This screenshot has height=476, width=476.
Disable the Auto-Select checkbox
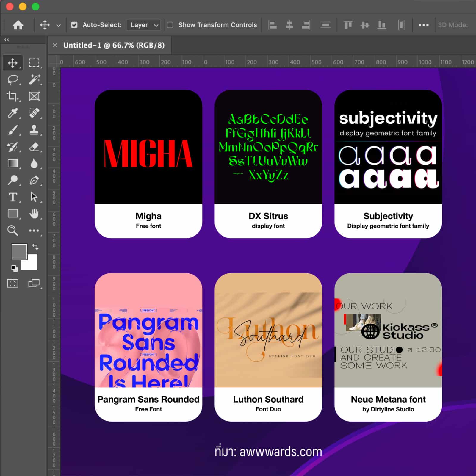pyautogui.click(x=74, y=25)
